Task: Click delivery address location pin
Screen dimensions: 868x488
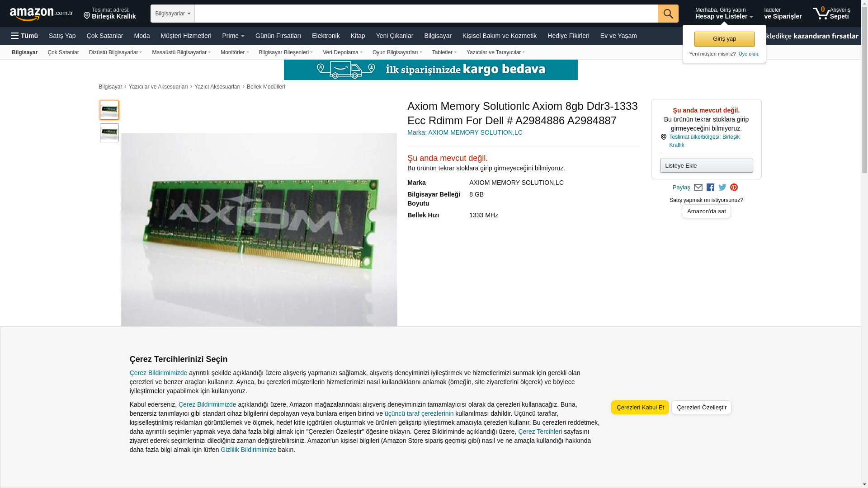Action: tap(87, 16)
